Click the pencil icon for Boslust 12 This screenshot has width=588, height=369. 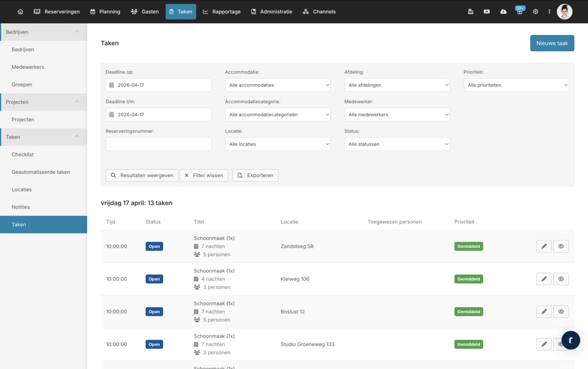(x=544, y=312)
